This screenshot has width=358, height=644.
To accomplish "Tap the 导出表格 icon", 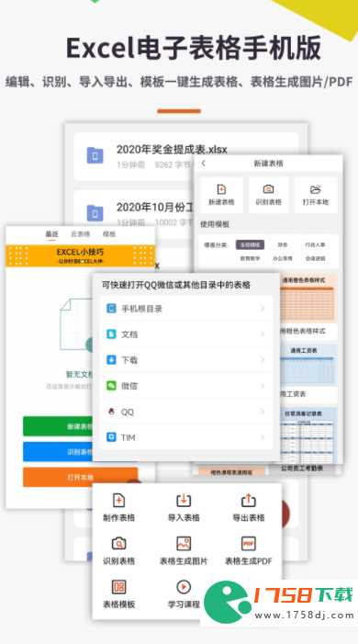I will click(x=249, y=501).
